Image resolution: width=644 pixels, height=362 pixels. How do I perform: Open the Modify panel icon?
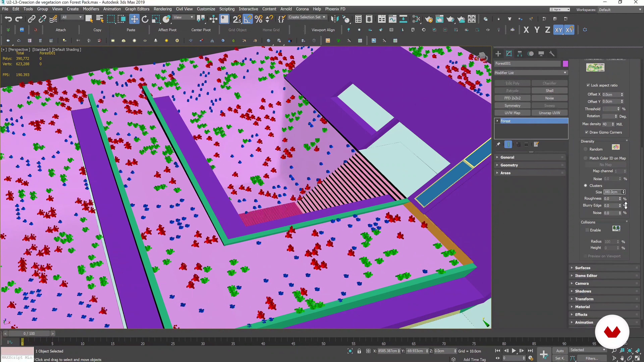pyautogui.click(x=509, y=54)
